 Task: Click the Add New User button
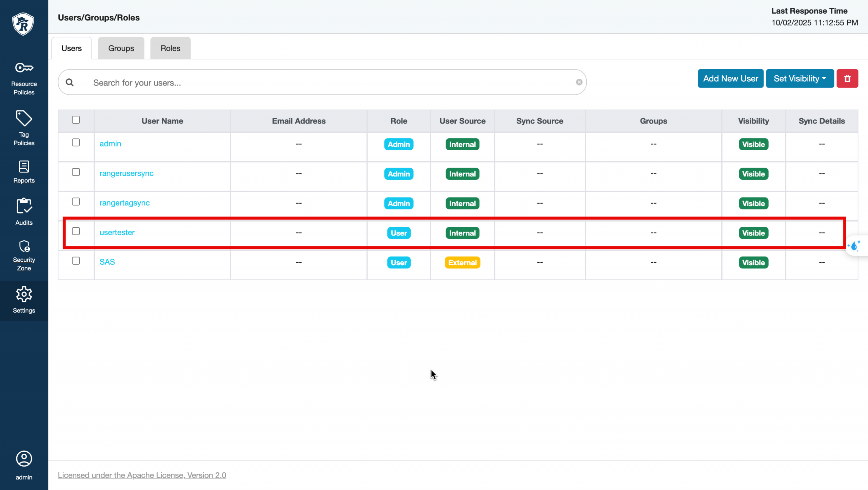pyautogui.click(x=730, y=79)
